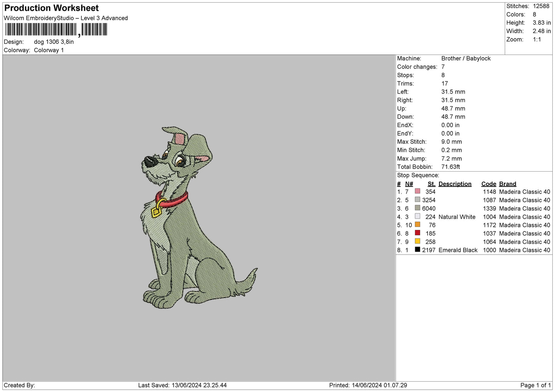Click the 'N#' column header
This screenshot has width=555, height=392.
point(409,184)
